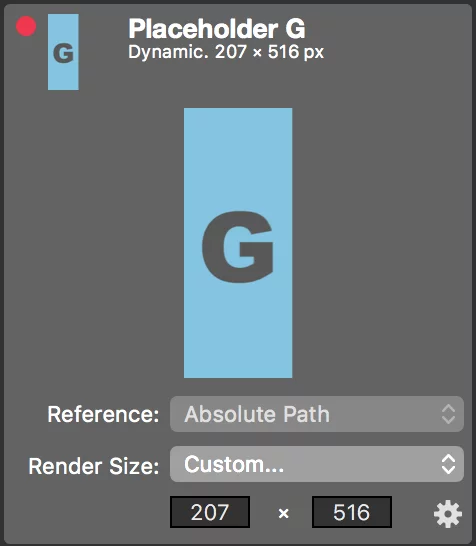Click the width field showing 207

[x=210, y=512]
